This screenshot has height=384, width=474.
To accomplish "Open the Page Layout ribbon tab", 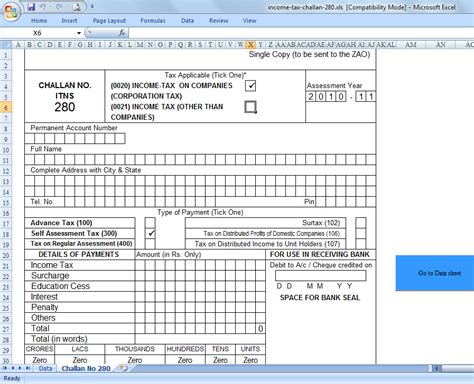I will pyautogui.click(x=109, y=21).
